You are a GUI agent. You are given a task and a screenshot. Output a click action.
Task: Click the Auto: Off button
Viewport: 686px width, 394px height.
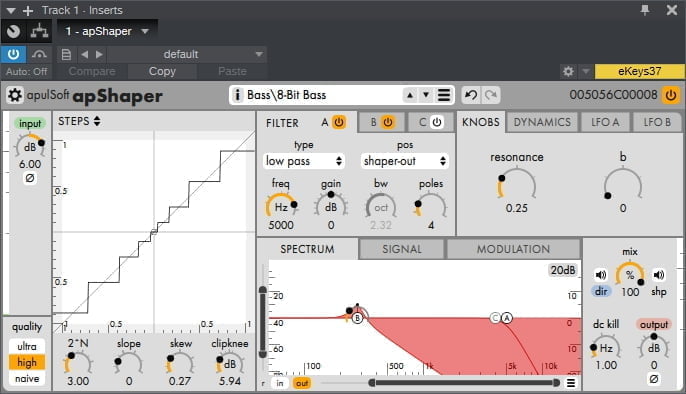(x=26, y=71)
